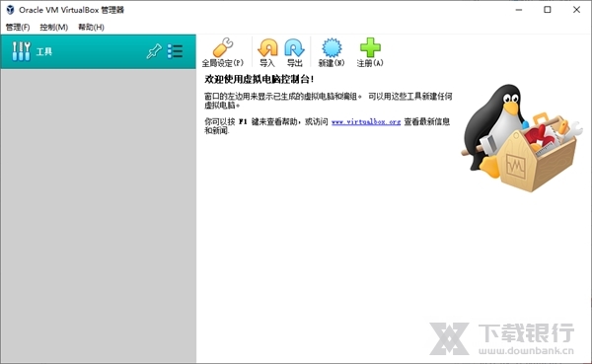Click the VirtualBox logo in title bar
Image resolution: width=592 pixels, height=364 pixels.
pos(11,10)
